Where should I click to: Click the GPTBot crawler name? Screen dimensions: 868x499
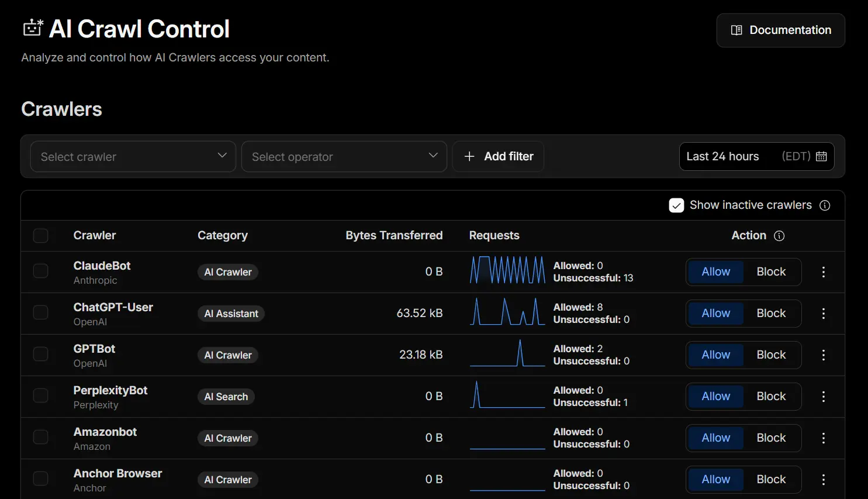coord(94,349)
